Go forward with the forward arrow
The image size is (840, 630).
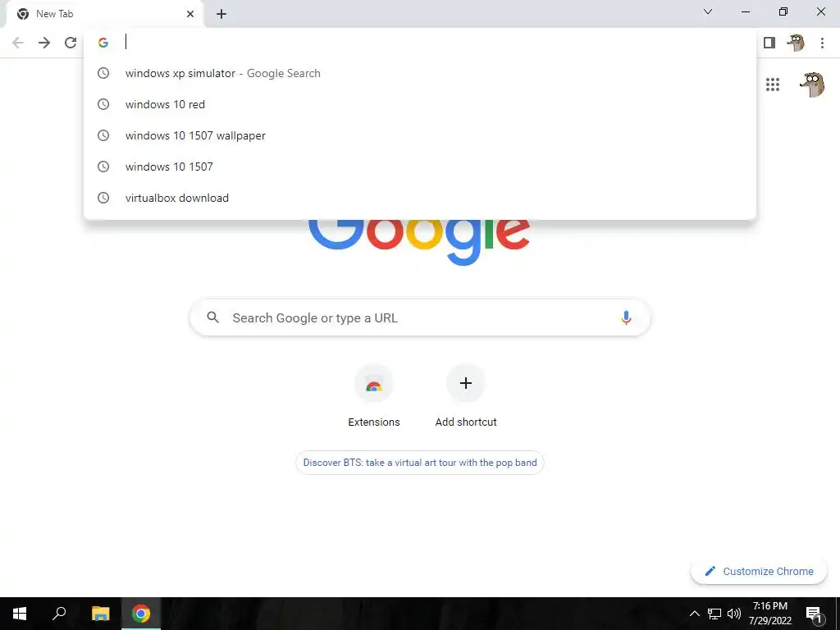(44, 43)
